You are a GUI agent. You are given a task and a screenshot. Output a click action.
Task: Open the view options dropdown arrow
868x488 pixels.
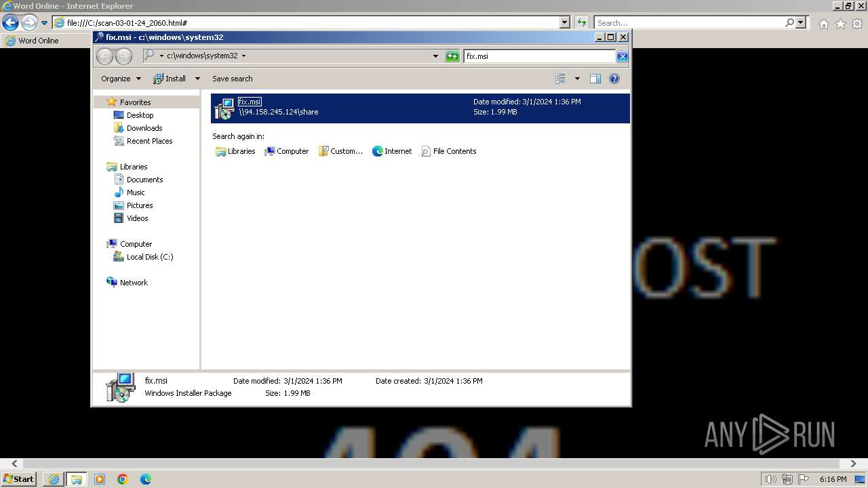click(577, 79)
